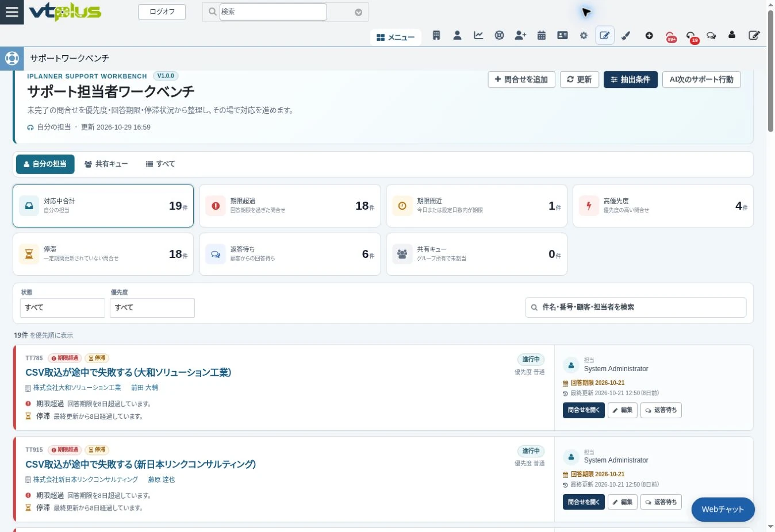Screen dimensions: 775x532
Task: Open the calendar icon in toolbar
Action: coord(542,36)
